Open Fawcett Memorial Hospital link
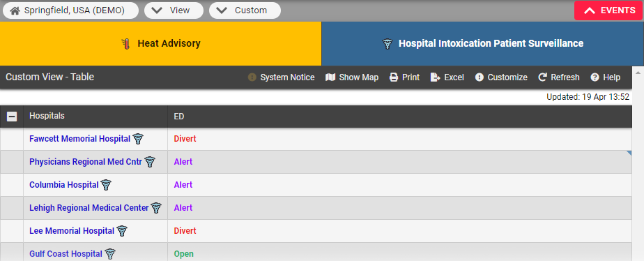 79,139
